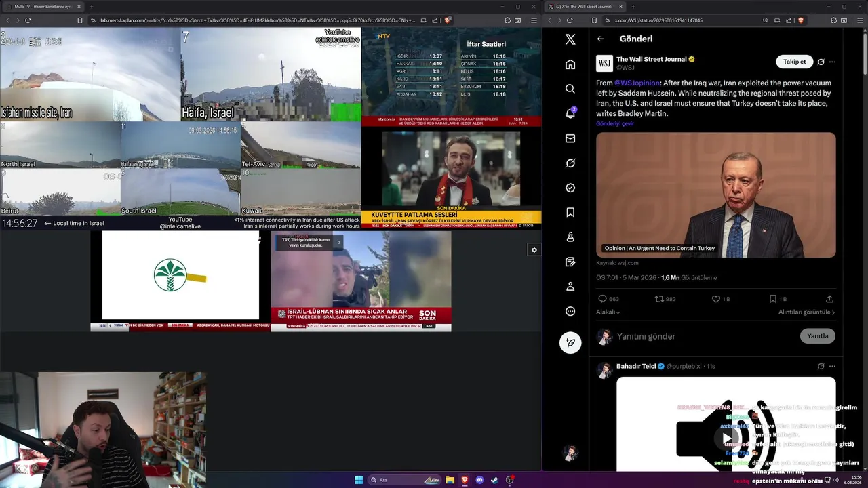Translate post via Gönderiyi çevir
Image resolution: width=868 pixels, height=488 pixels.
[x=615, y=124]
